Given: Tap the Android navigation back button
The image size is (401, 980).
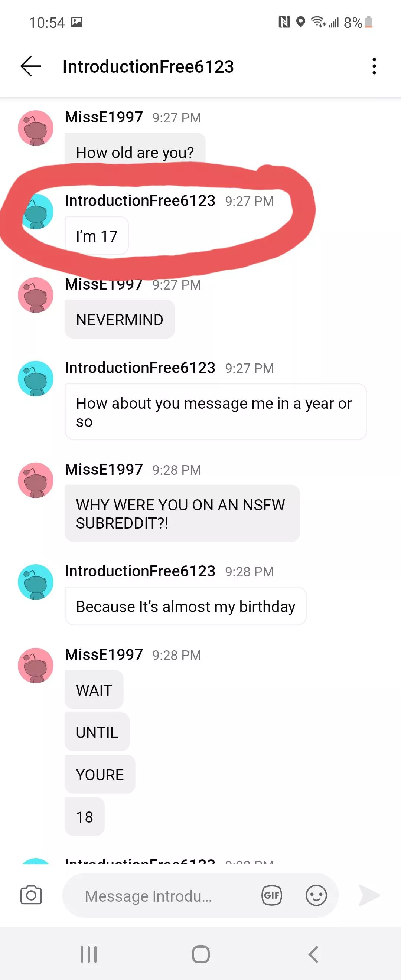Looking at the screenshot, I should point(313,954).
